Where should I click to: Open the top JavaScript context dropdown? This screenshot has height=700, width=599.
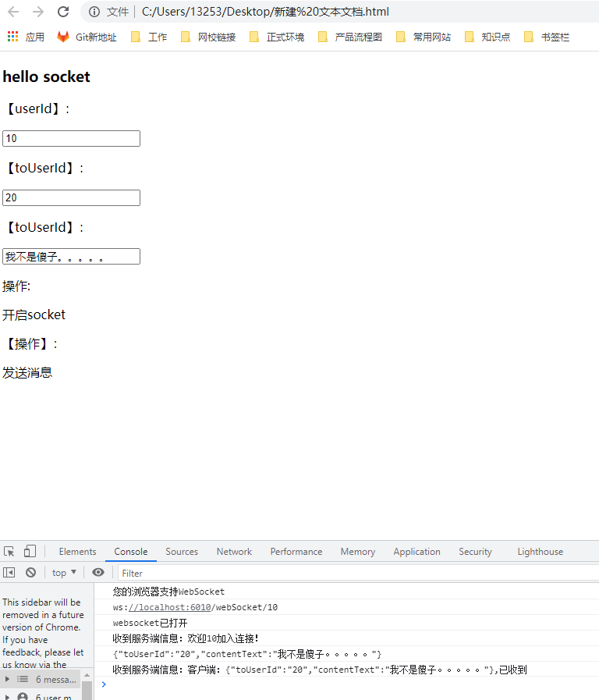pyautogui.click(x=64, y=572)
